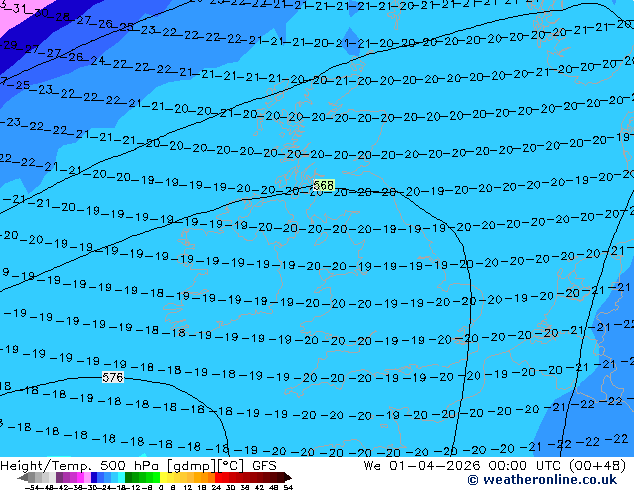Click the right arrow end of color scale

coord(288,478)
